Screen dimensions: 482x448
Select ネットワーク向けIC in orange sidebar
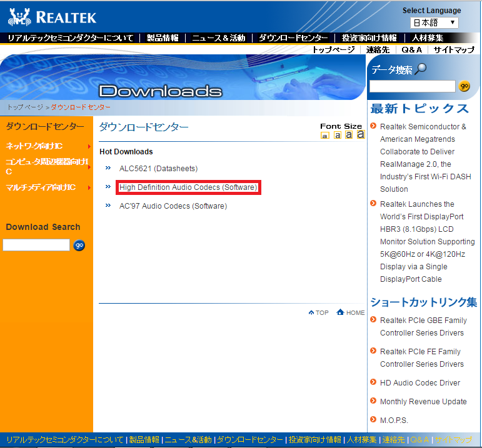click(x=34, y=146)
